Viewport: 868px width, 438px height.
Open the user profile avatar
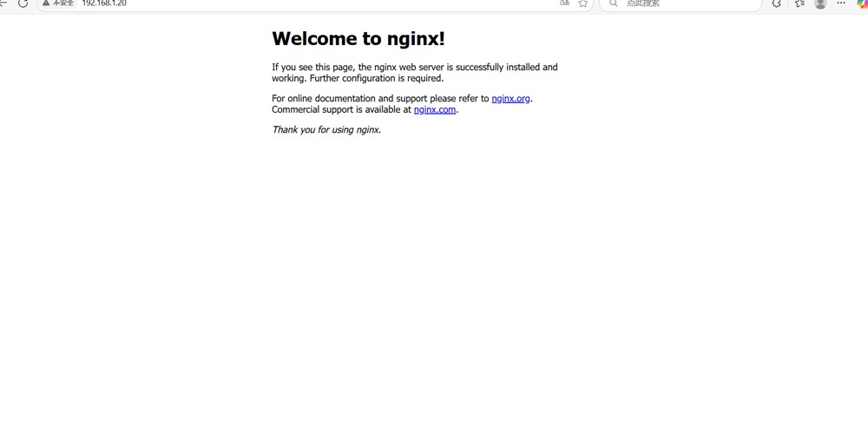coord(820,3)
